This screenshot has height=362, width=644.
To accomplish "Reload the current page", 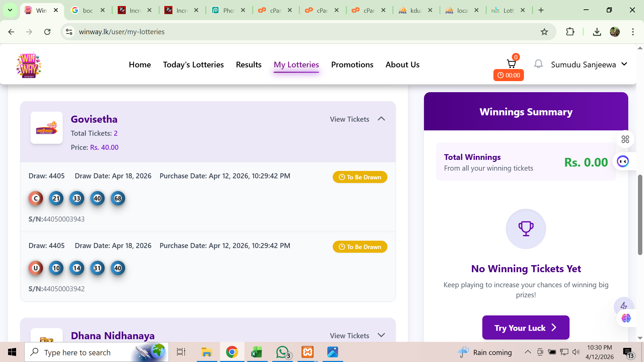I will point(47,32).
